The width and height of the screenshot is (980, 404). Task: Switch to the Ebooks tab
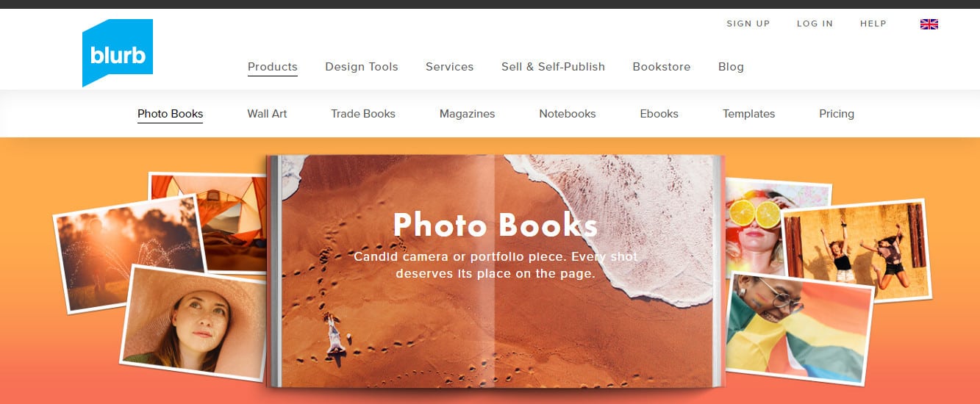(659, 114)
